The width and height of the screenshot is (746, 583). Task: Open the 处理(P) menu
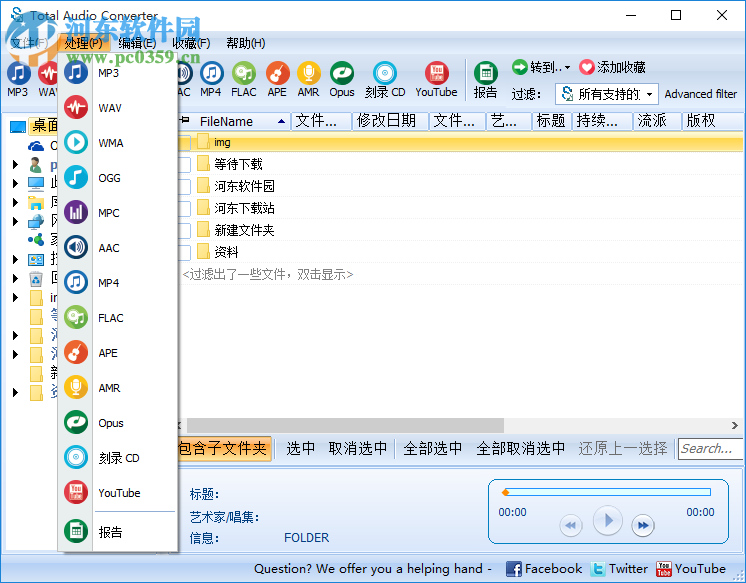click(83, 43)
